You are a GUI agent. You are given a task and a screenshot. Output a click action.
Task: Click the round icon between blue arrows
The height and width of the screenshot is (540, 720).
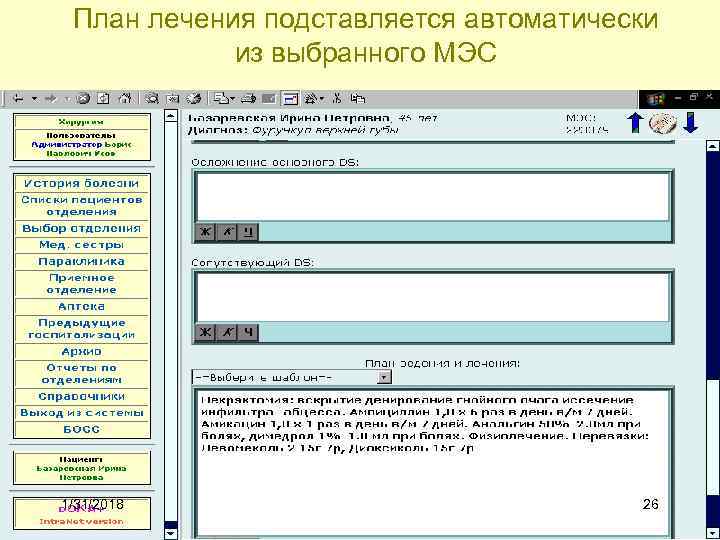pyautogui.click(x=663, y=123)
